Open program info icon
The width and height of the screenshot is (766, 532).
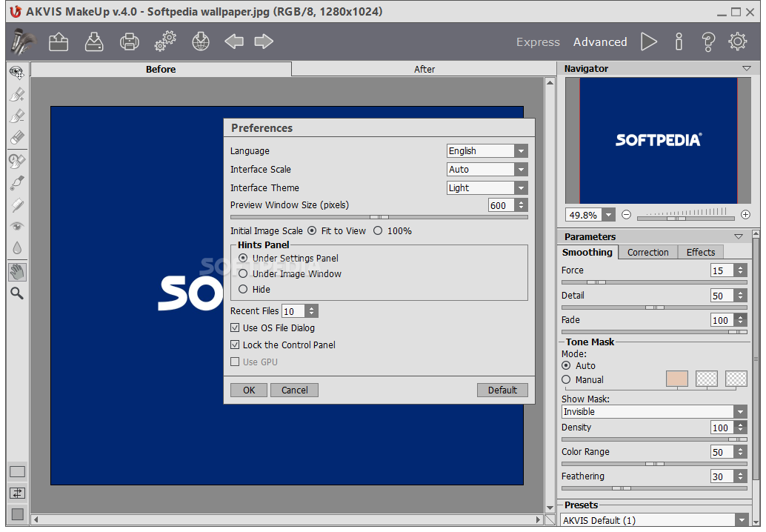pyautogui.click(x=679, y=42)
